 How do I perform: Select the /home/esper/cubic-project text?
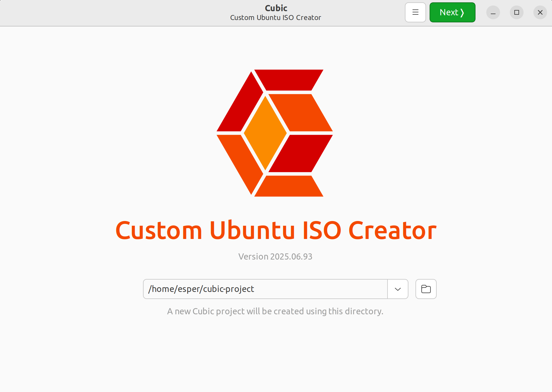[201, 289]
